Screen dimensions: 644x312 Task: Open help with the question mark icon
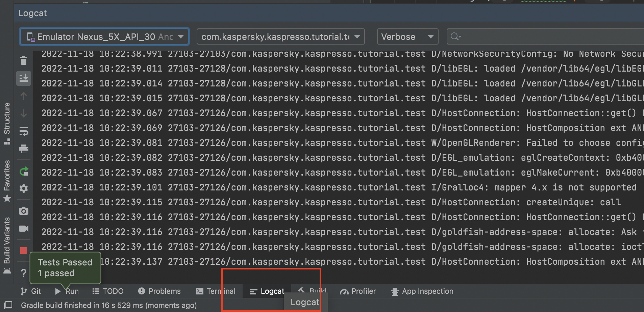pos(24,273)
